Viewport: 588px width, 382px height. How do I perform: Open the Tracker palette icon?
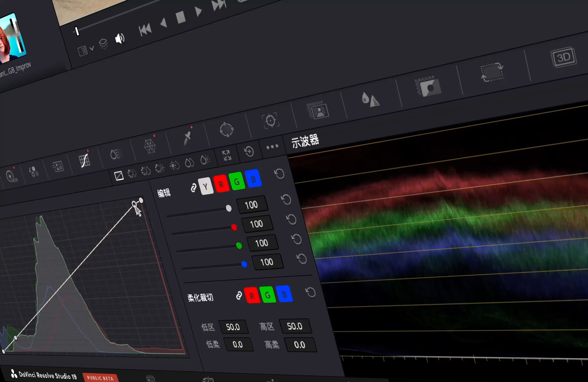pos(270,120)
